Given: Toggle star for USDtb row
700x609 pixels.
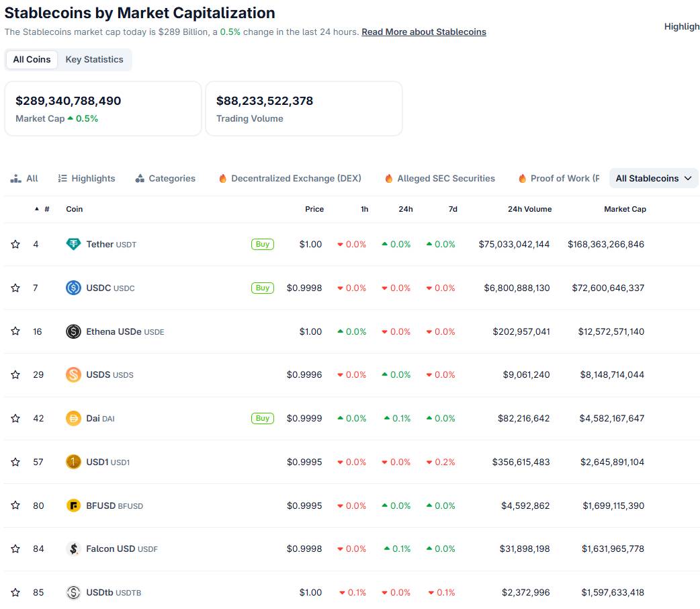Looking at the screenshot, I should tap(15, 592).
